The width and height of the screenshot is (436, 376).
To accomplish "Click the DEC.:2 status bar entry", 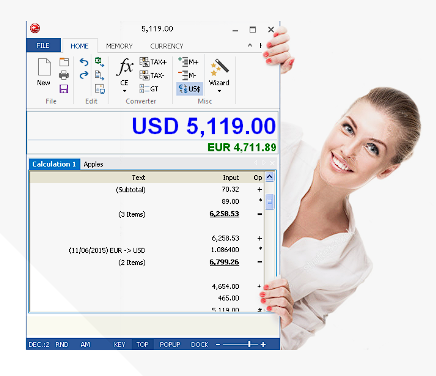I will 39,344.
